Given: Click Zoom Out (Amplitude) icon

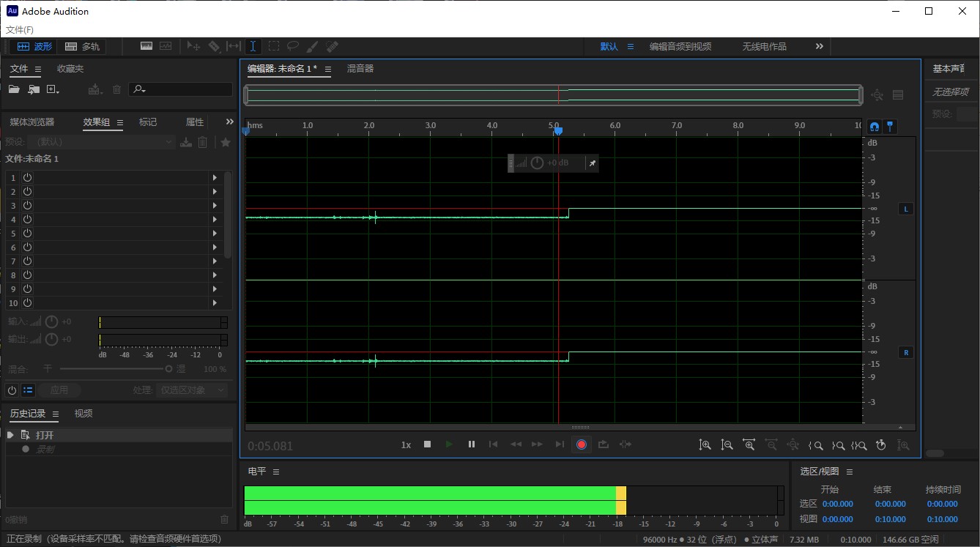Looking at the screenshot, I should coord(727,444).
